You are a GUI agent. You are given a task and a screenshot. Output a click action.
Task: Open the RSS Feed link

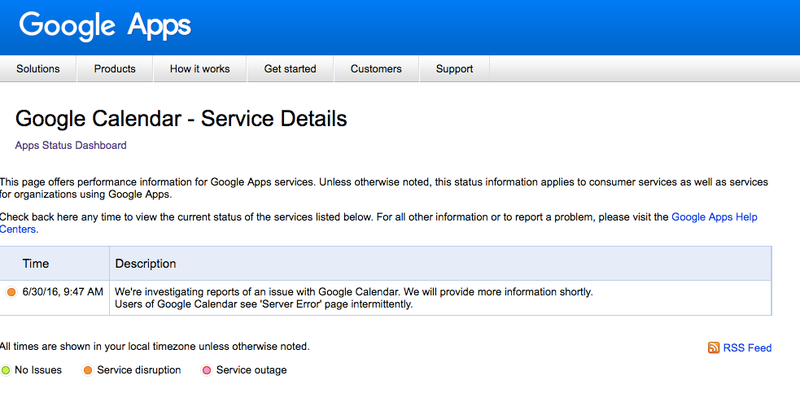pos(747,348)
